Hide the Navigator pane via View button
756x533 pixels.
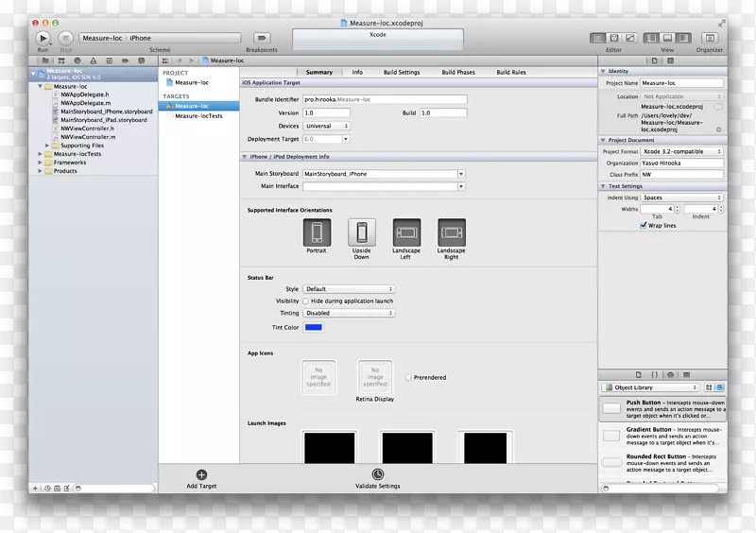[x=651, y=38]
